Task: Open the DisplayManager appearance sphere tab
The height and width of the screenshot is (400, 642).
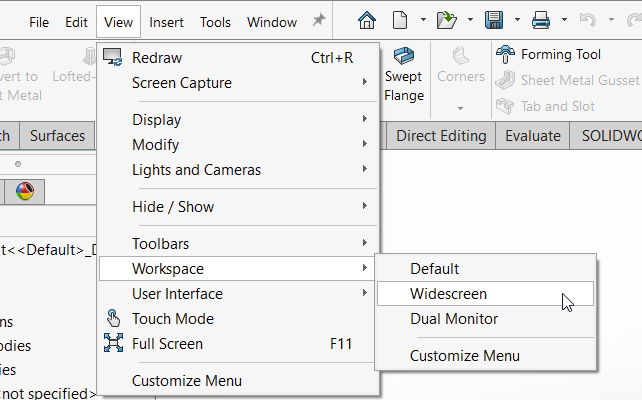Action: (x=25, y=191)
